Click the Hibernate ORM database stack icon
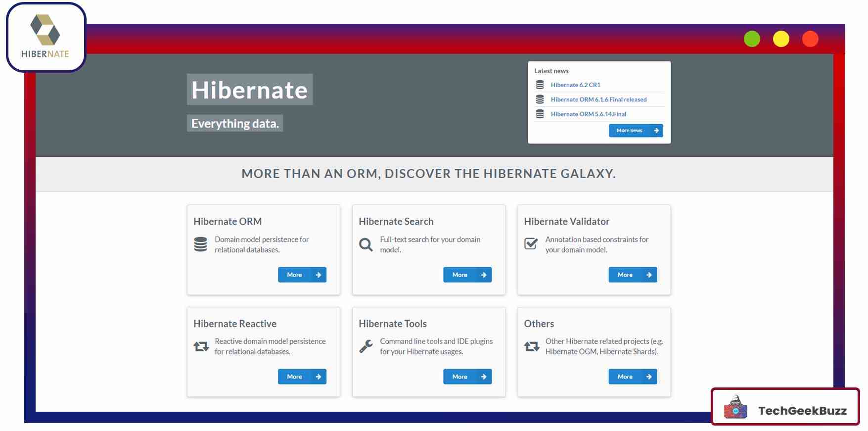This screenshot has width=868, height=431. (200, 244)
